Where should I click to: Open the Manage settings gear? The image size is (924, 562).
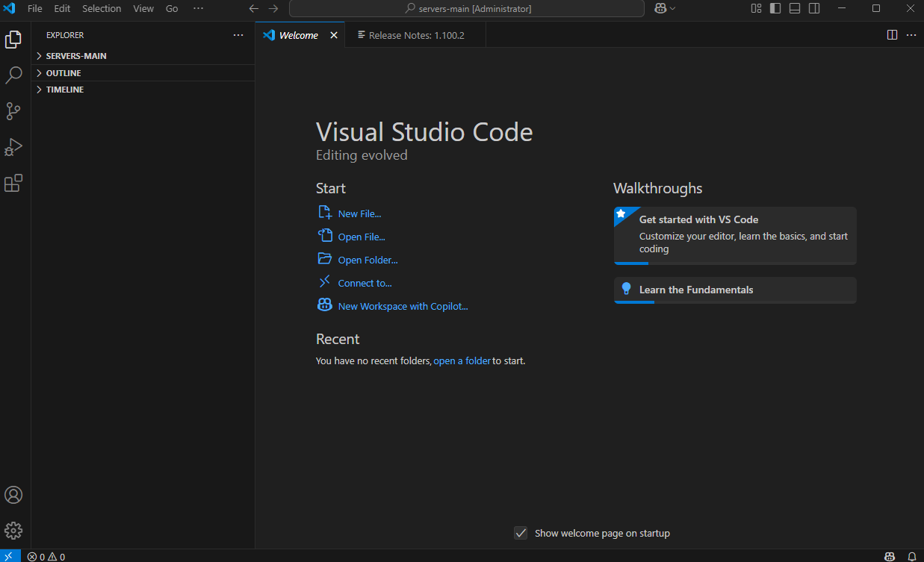pyautogui.click(x=13, y=531)
